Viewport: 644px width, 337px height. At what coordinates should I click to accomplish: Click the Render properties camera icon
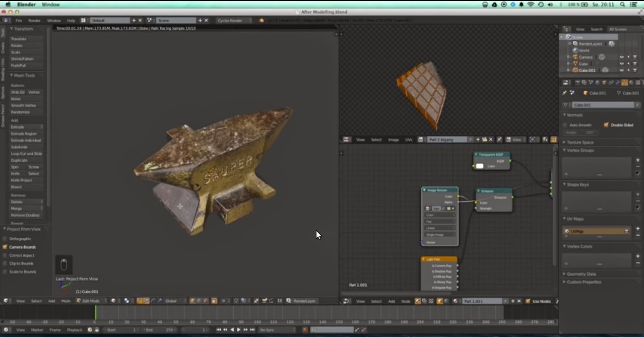577,83
